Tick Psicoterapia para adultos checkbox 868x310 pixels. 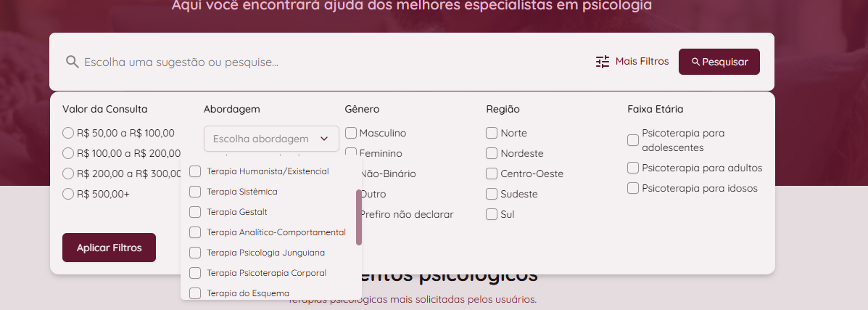(x=633, y=168)
